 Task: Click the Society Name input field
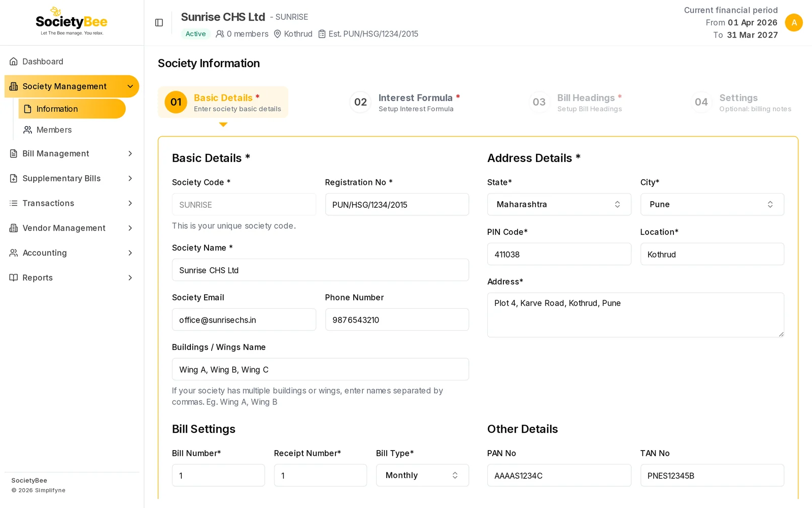coord(320,270)
